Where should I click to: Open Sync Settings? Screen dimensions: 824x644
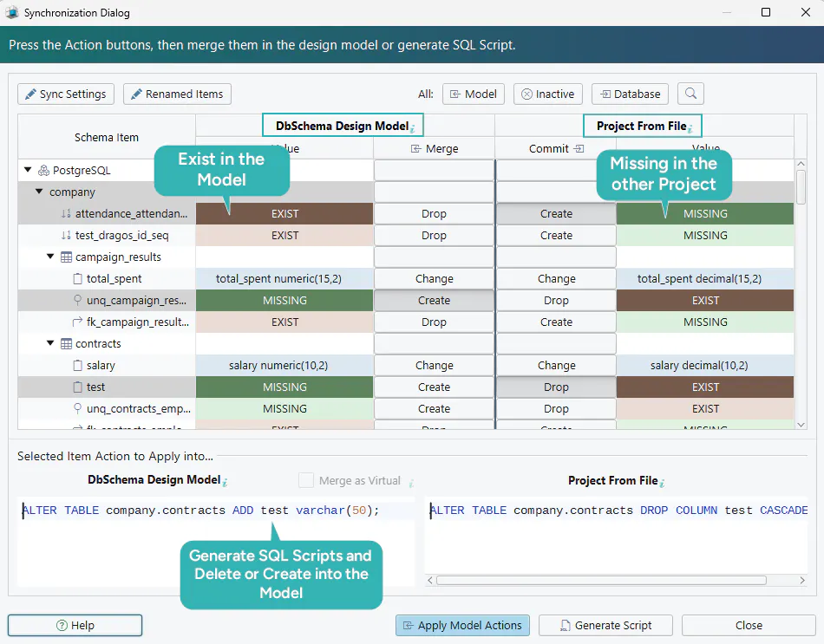66,94
